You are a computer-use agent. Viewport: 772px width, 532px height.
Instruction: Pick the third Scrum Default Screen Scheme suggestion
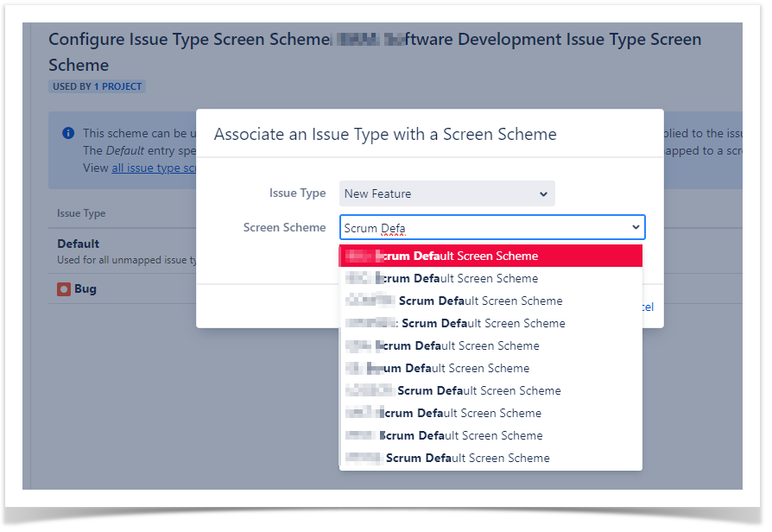490,301
